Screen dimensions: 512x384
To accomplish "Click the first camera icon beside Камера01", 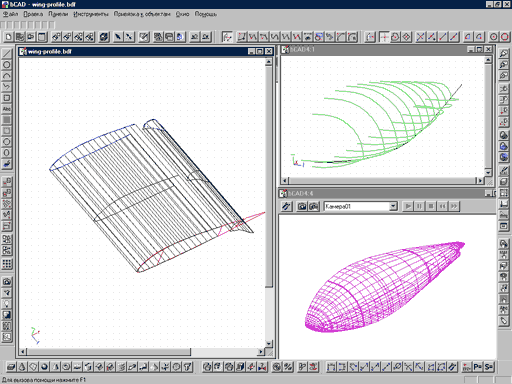I will 302,206.
